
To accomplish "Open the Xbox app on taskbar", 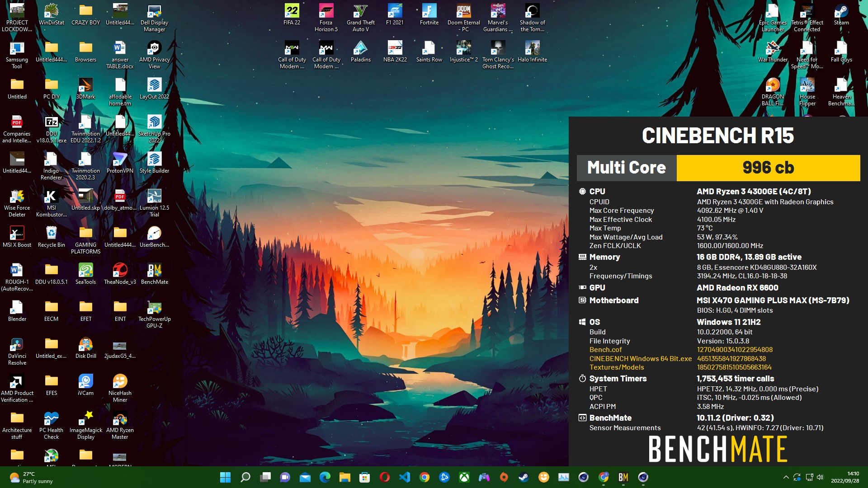I will [x=464, y=477].
